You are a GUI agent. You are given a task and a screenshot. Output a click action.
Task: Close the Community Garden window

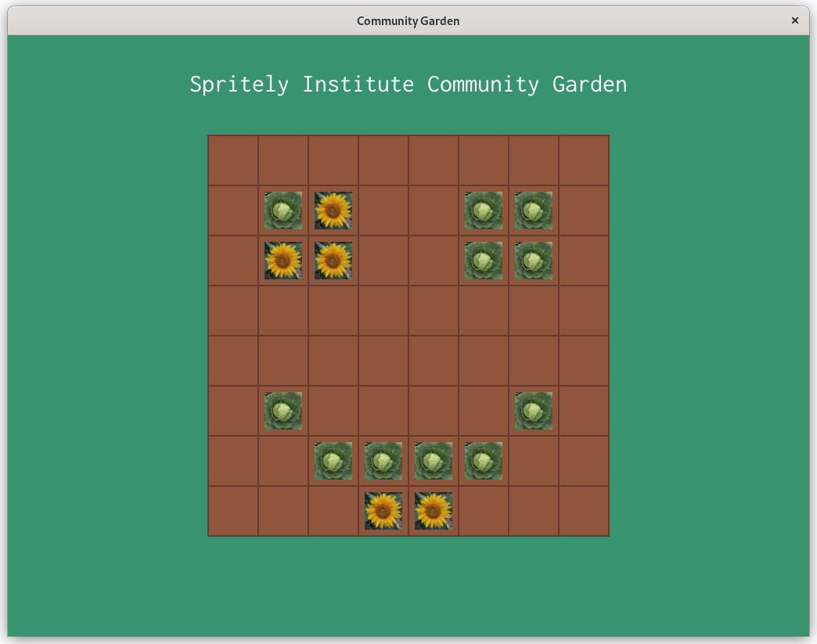[x=795, y=20]
